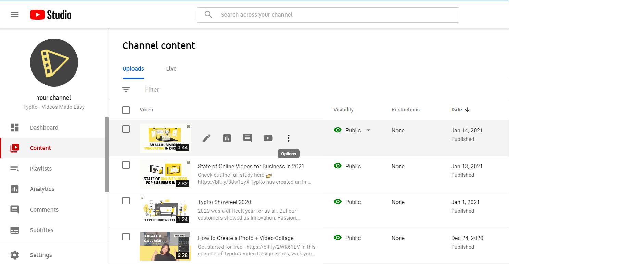644x264 pixels.
Task: Open the Typito Showreel 2020 title link
Action: (x=224, y=202)
